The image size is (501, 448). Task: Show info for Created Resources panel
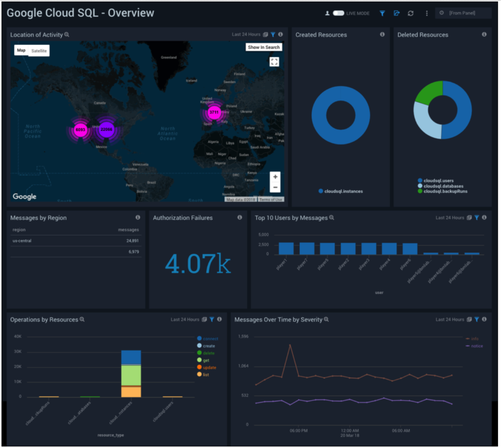coord(382,35)
